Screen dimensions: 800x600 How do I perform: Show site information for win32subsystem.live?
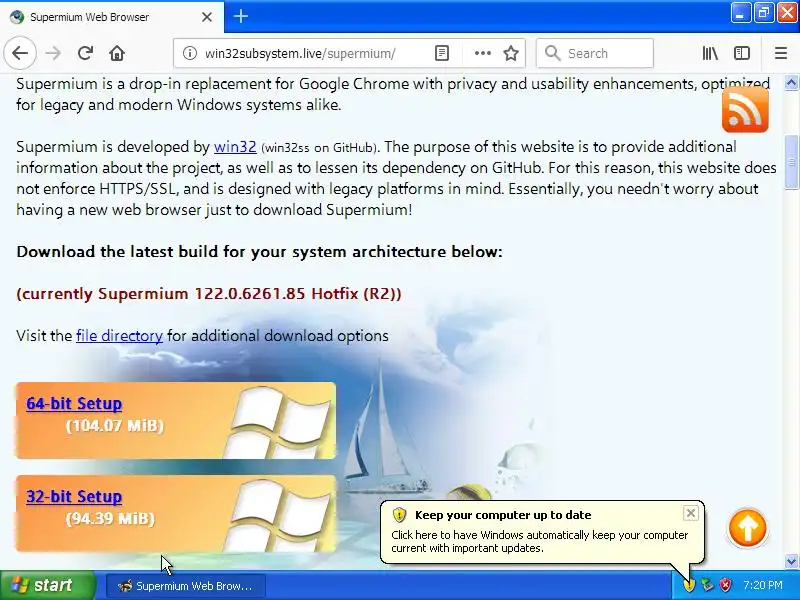(x=189, y=53)
